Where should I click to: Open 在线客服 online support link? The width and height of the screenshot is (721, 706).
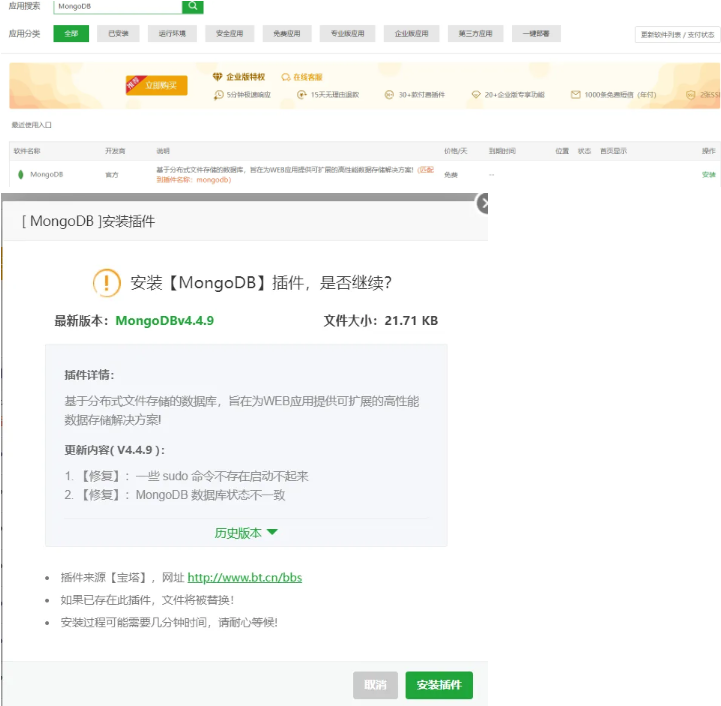coord(302,77)
